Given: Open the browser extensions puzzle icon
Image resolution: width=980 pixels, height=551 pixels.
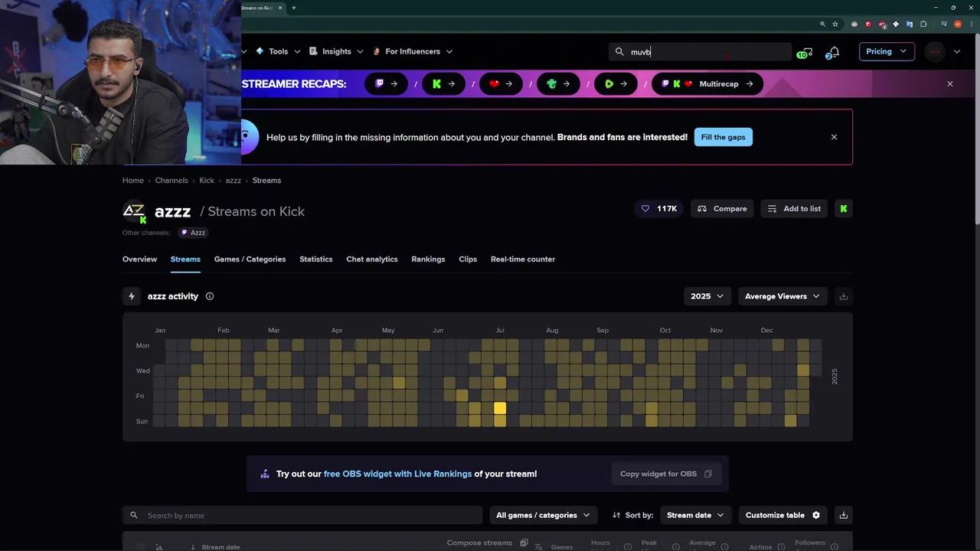Looking at the screenshot, I should (x=924, y=24).
